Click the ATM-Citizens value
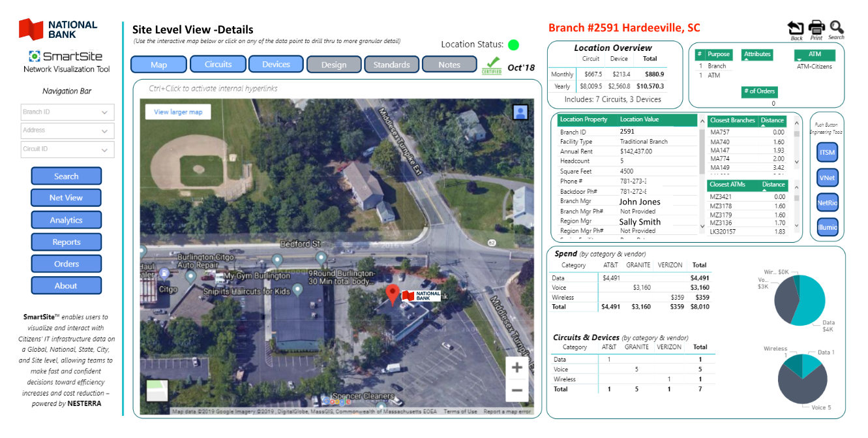The width and height of the screenshot is (868, 438). (x=815, y=67)
